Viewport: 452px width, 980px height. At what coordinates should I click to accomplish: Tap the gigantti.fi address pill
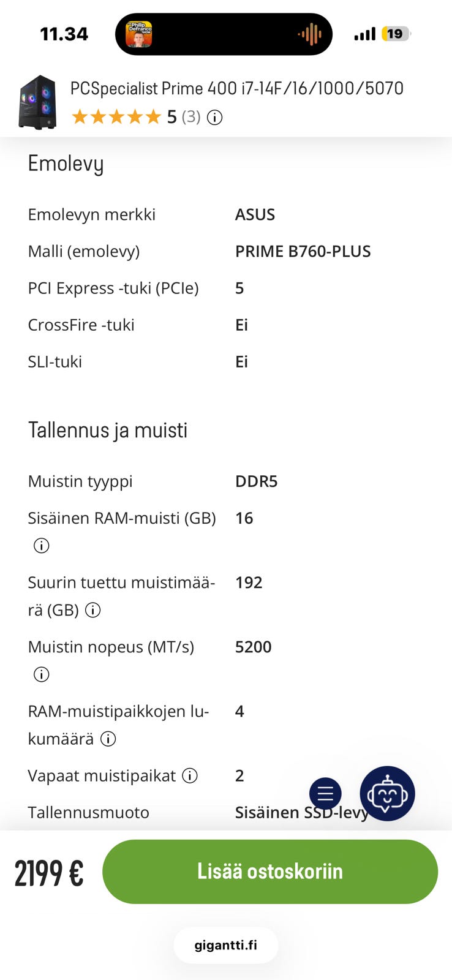coord(226,945)
